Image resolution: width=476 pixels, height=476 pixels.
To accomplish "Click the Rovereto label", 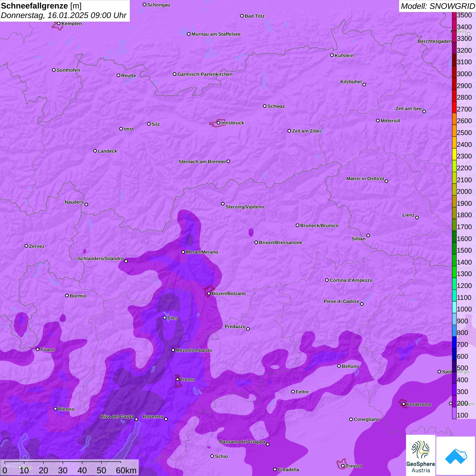I will 153,417.
